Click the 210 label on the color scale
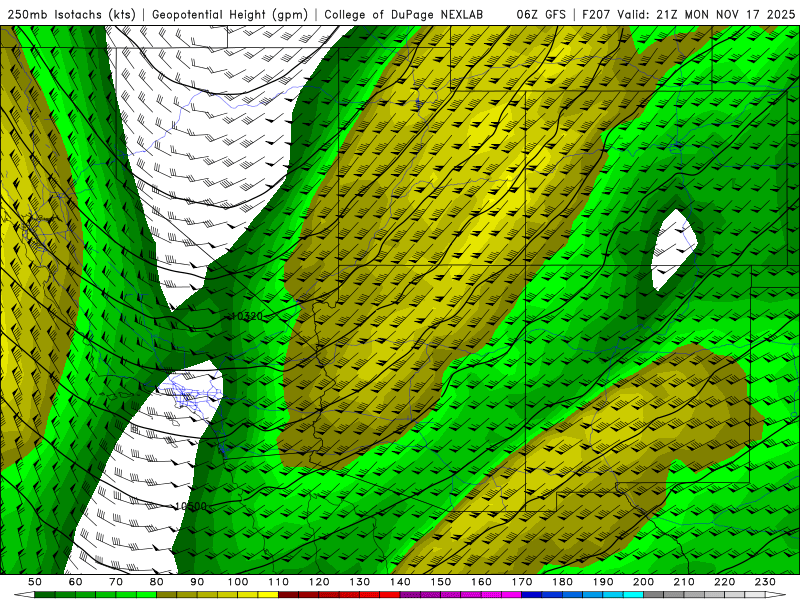 tap(684, 582)
